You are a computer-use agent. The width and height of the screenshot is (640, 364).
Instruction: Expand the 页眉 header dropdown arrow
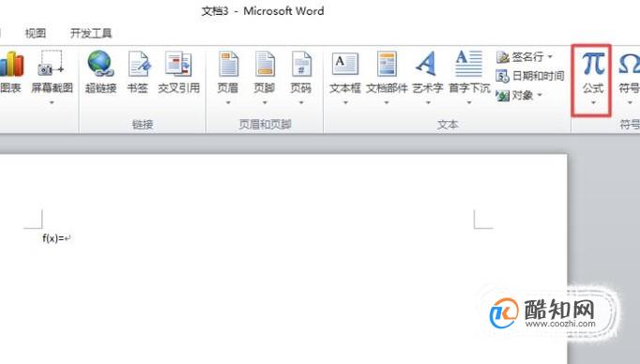(228, 102)
